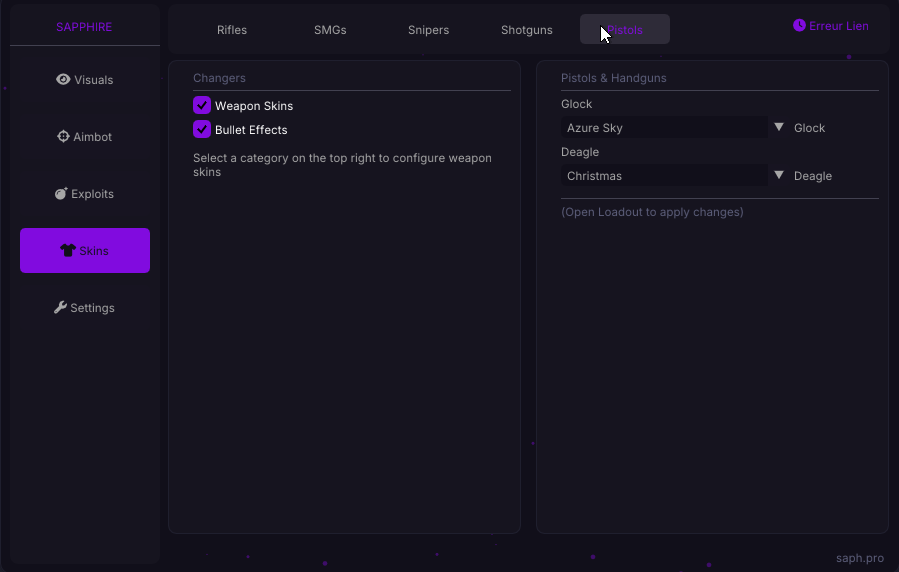Click the clock icon beside Erreur Lien
Screen dimensions: 899x572
pos(799,25)
